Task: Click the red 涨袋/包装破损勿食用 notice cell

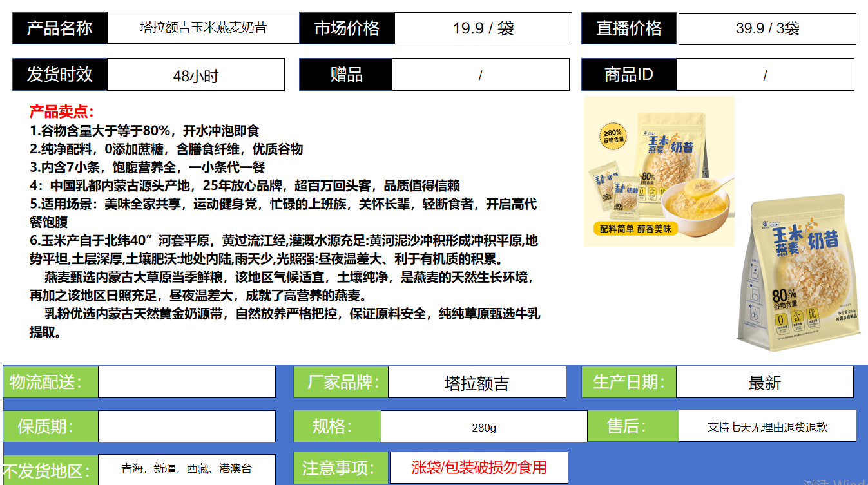Action: coord(479,468)
